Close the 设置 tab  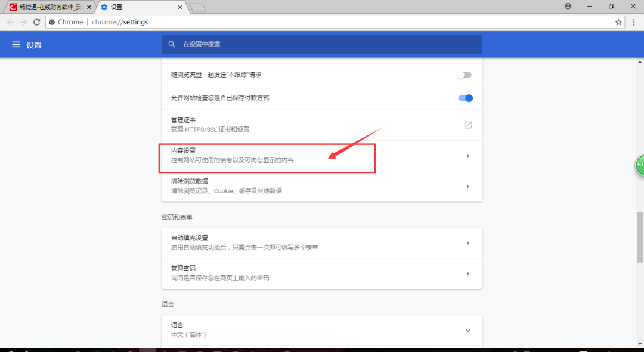click(x=180, y=7)
